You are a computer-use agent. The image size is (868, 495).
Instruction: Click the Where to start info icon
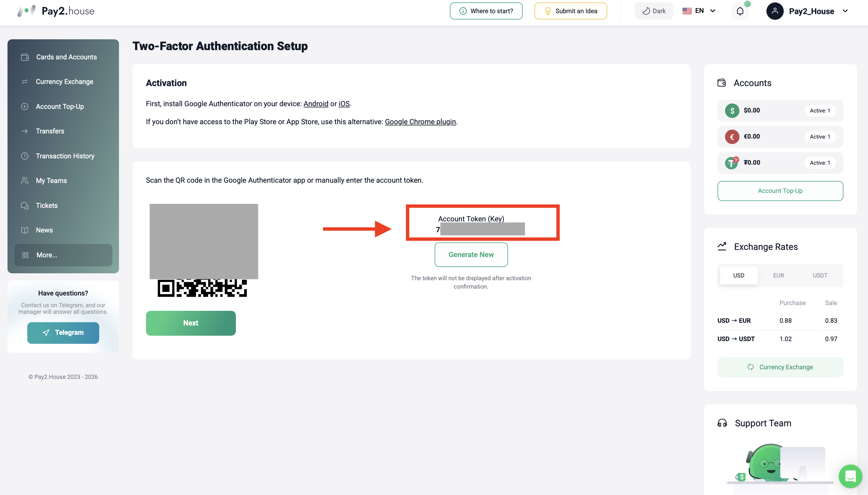463,11
